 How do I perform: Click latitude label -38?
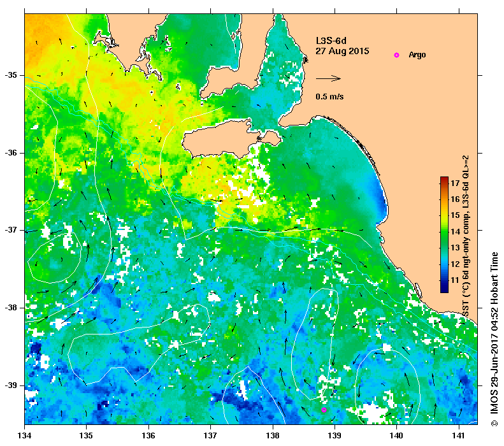(x=11, y=308)
